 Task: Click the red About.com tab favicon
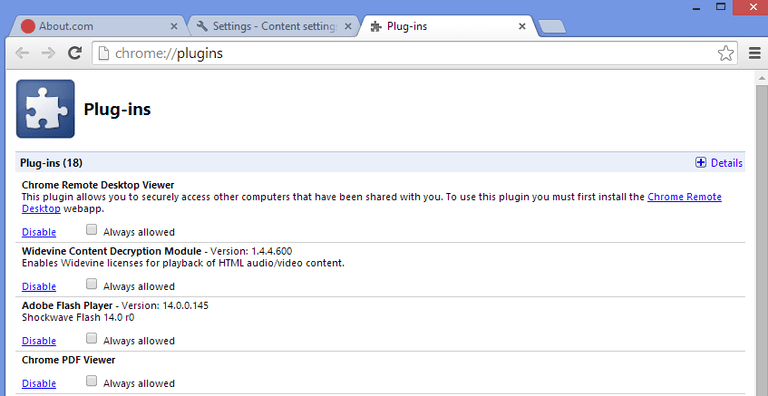28,26
